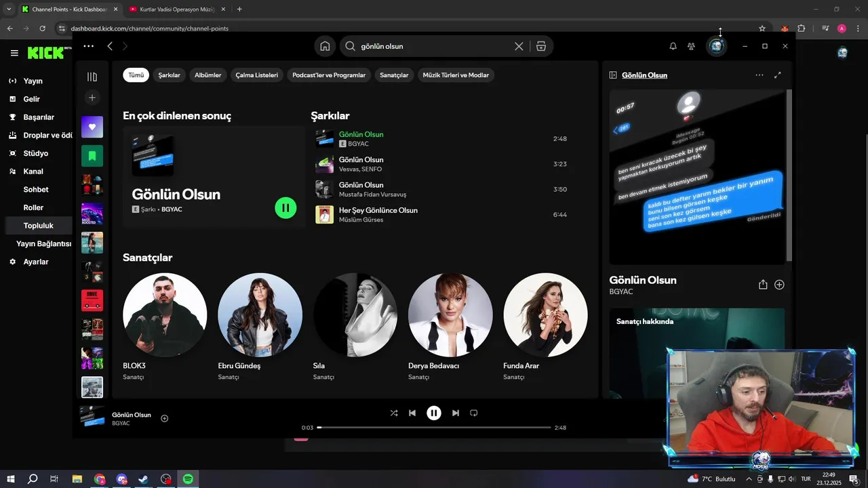Collapse the Kanal section in Kick sidebar
The image size is (868, 488).
33,171
